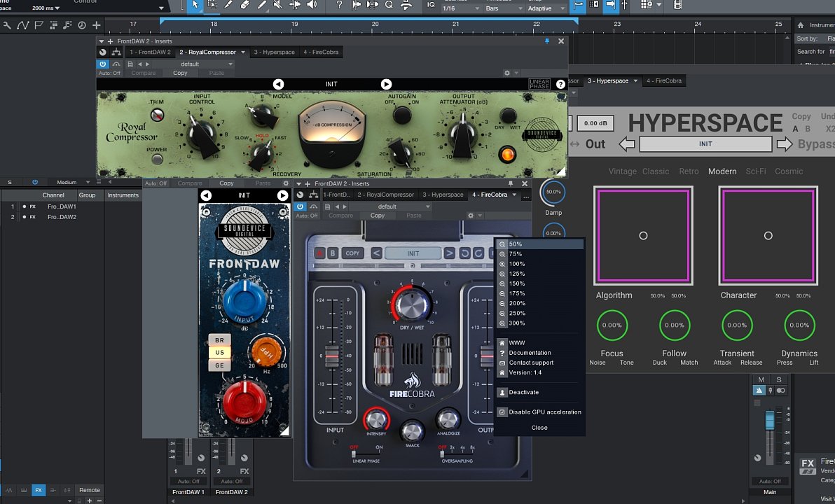Viewport: 835px width, 504px height.
Task: Click the FireCobra previous preset arrow
Action: click(376, 253)
